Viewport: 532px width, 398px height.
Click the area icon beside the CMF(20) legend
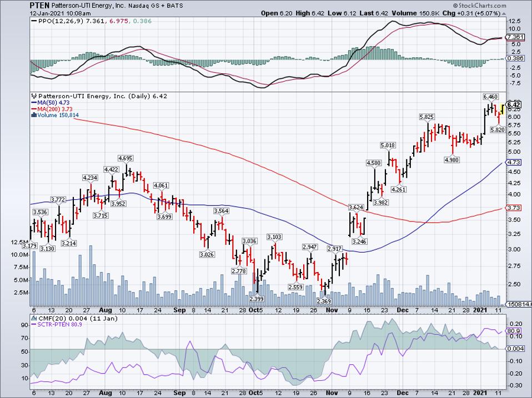pyautogui.click(x=34, y=318)
